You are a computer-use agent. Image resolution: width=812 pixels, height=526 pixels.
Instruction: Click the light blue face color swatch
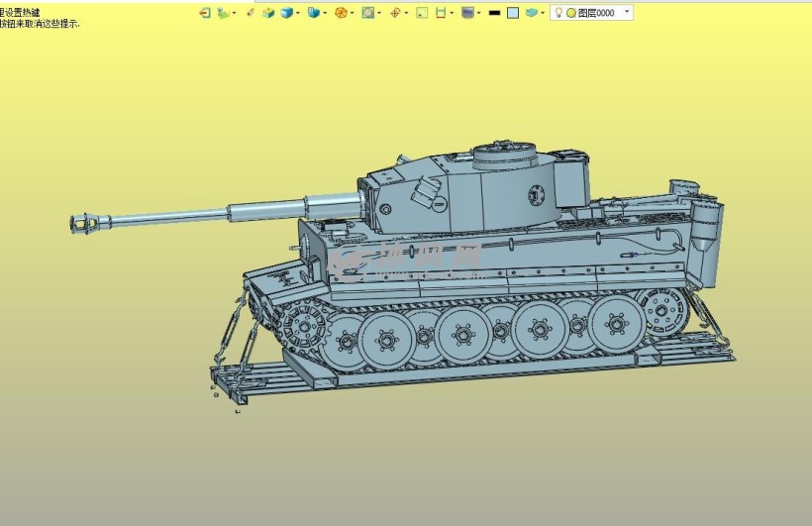pyautogui.click(x=512, y=13)
